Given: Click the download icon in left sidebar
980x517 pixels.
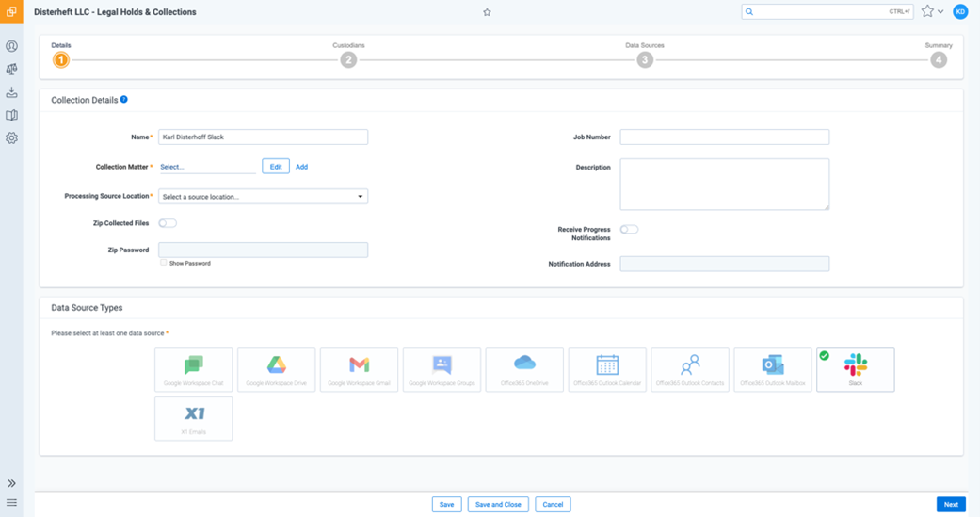Looking at the screenshot, I should pos(11,92).
